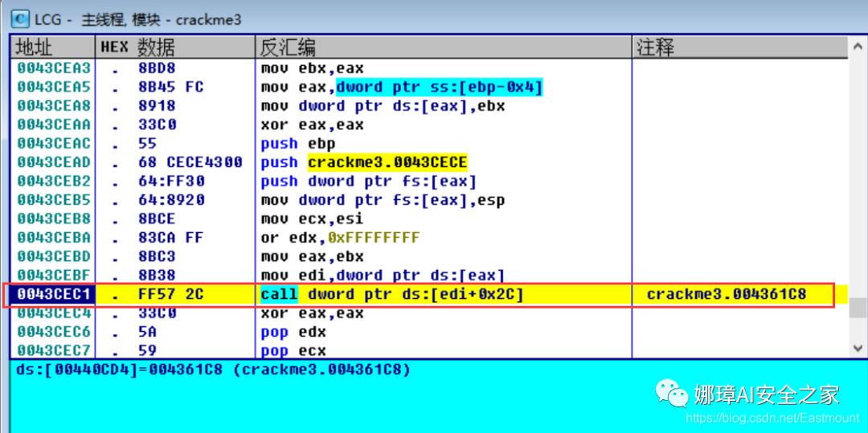Select address 0043CEC7
This screenshot has height=433, width=868.
(55, 350)
